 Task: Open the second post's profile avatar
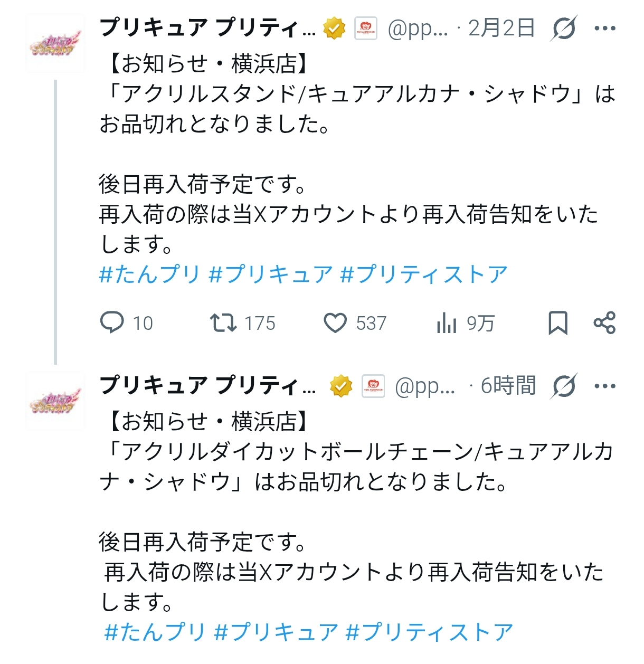point(55,402)
